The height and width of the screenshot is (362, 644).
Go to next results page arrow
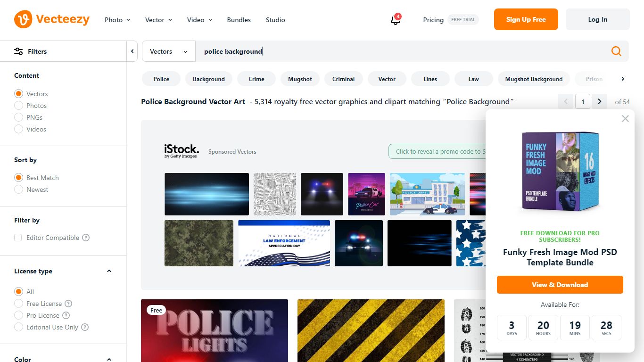tap(600, 101)
